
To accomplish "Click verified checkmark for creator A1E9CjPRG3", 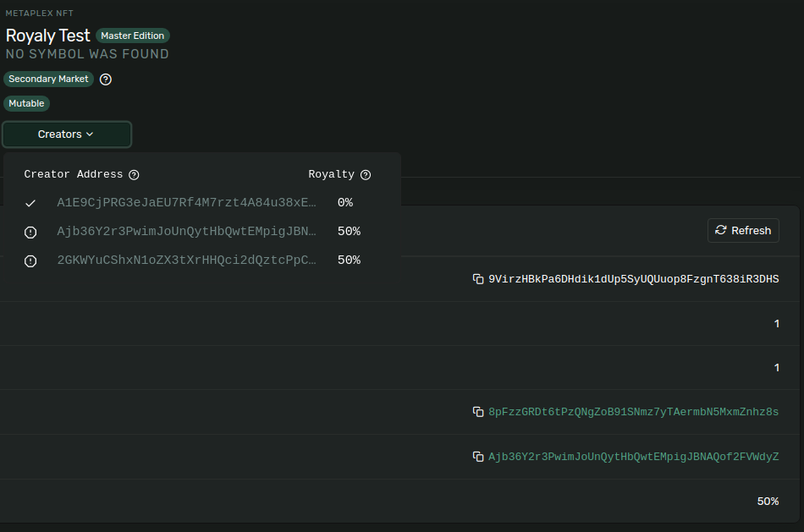I will (30, 203).
